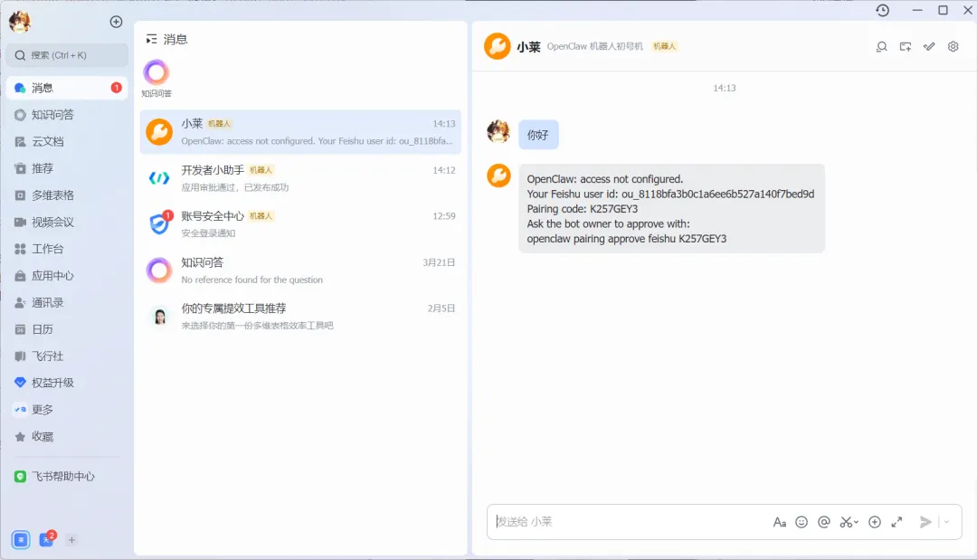The image size is (977, 560).
Task: Open 知识问答 in the sidebar
Action: 67,115
